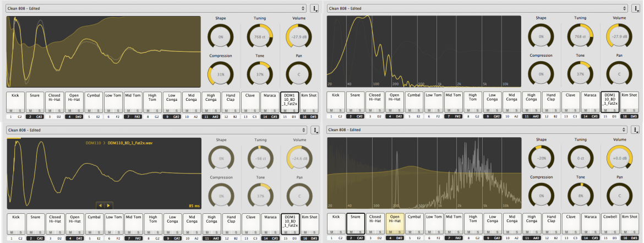
Task: Click the Tone knob showing 8%
Action: tap(580, 196)
